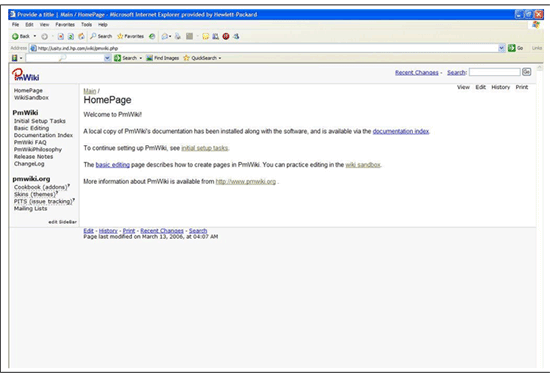Open the Help menu
Viewport: 550px width, 378px height.
pos(103,25)
